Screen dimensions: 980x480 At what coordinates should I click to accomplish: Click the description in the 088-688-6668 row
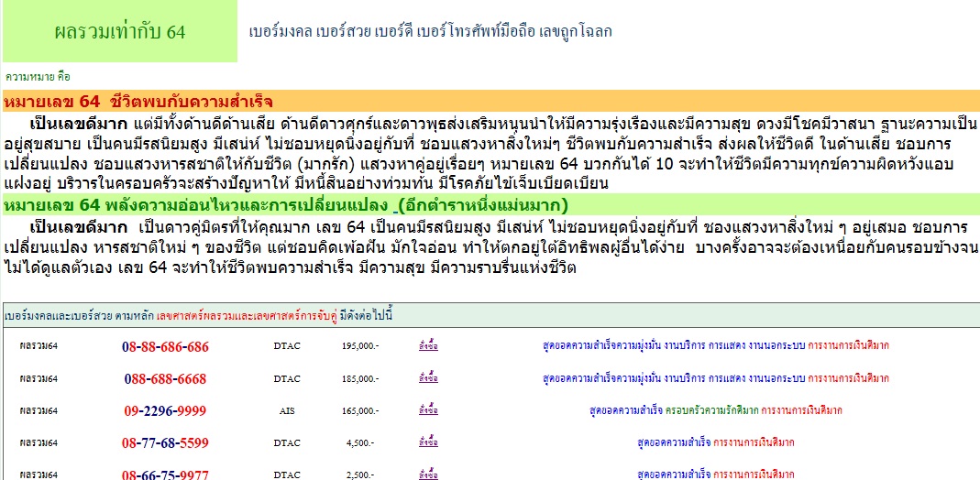pyautogui.click(x=716, y=377)
